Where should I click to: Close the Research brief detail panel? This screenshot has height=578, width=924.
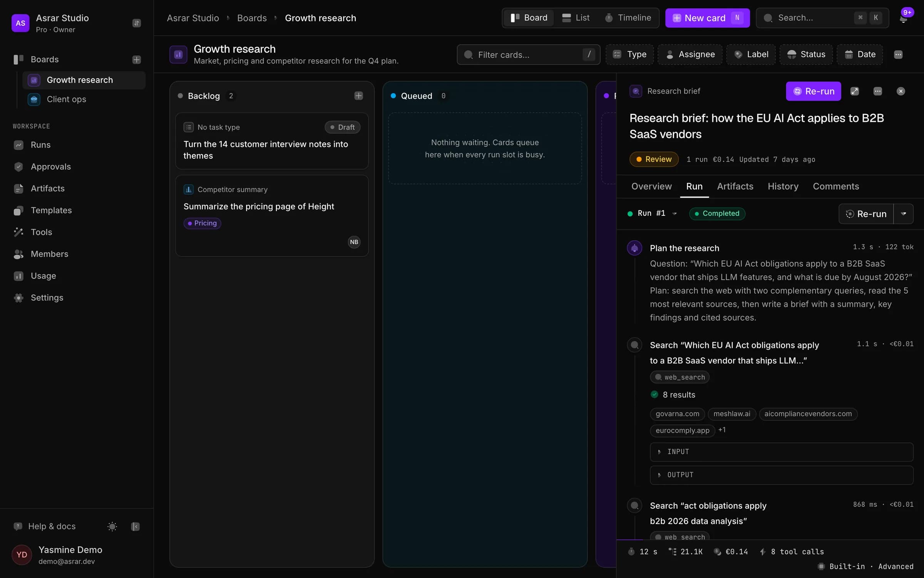(901, 91)
